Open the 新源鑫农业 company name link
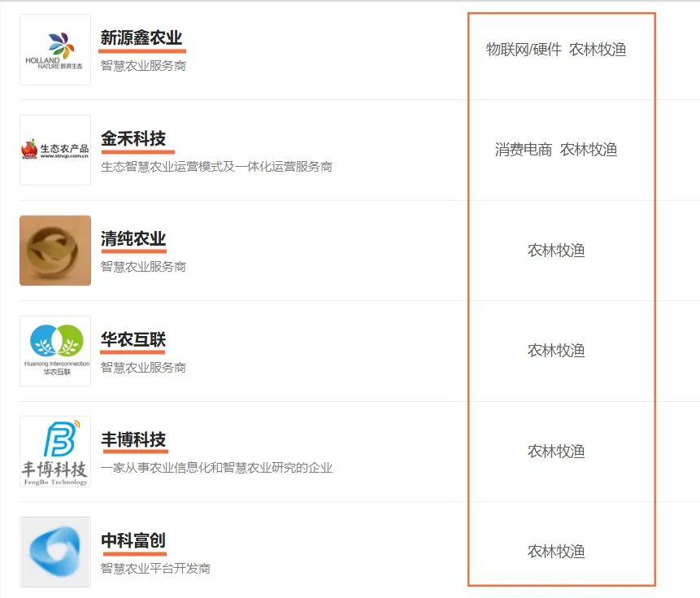Viewport: 700px width, 598px height. click(141, 38)
